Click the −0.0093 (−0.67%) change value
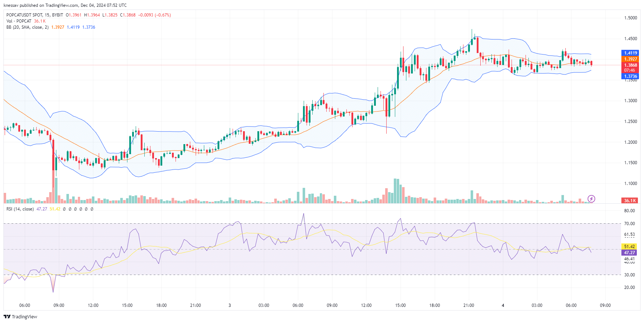Image resolution: width=644 pixels, height=323 pixels. 154,15
